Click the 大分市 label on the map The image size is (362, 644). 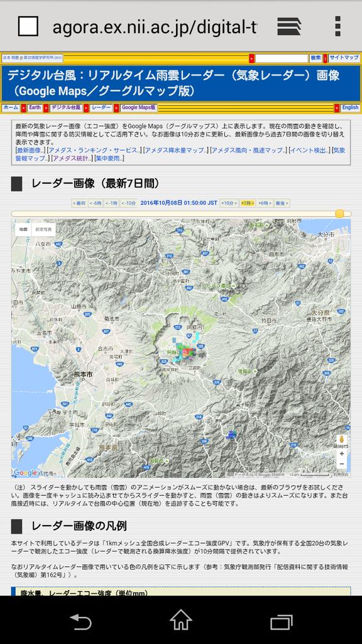pos(327,234)
